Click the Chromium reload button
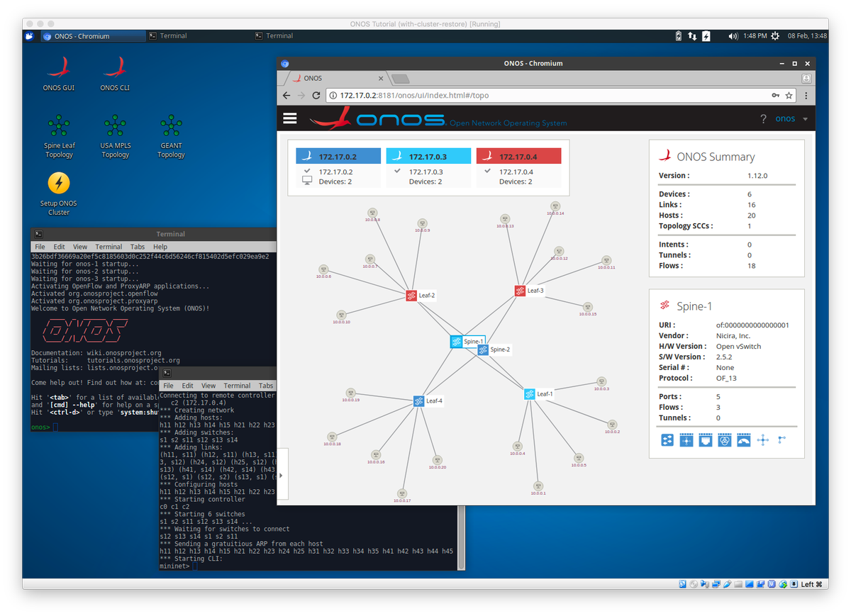The width and height of the screenshot is (851, 616). 316,95
